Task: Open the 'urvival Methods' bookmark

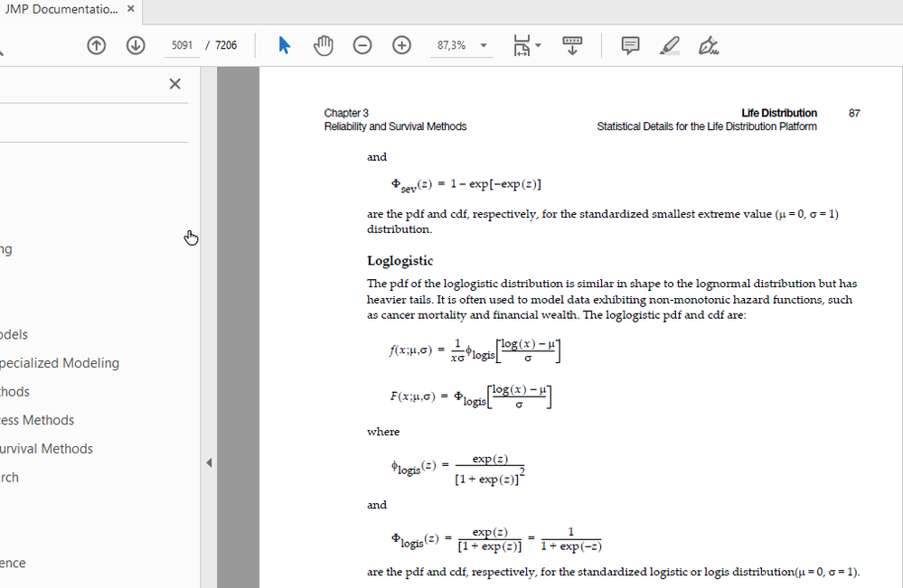Action: tap(47, 449)
